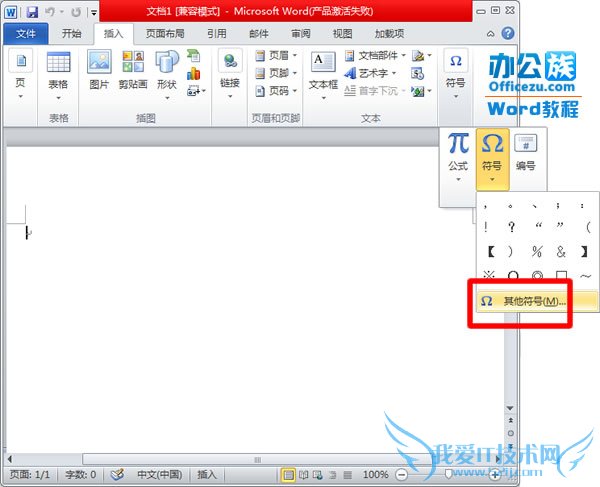Click the 字数: 0 word count indicator

(80, 475)
